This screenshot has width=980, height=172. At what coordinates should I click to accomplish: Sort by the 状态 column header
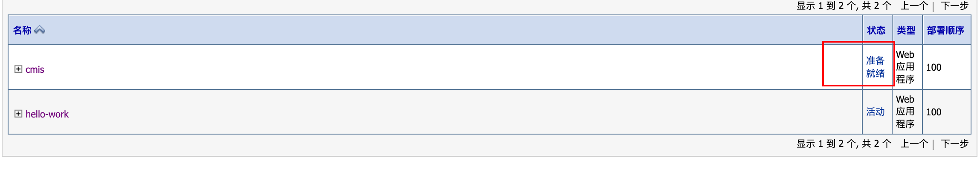tap(876, 30)
